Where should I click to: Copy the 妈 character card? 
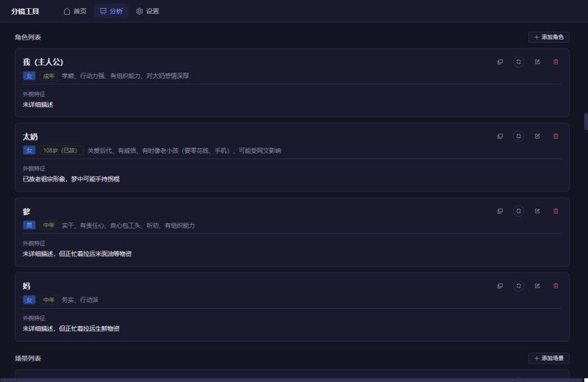(500, 286)
